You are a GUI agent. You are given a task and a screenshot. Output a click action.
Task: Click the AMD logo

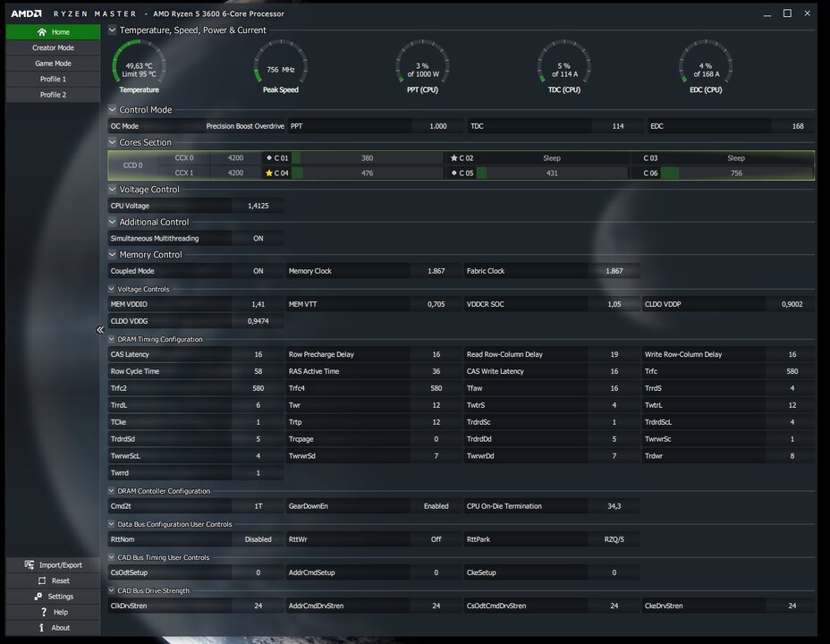coord(27,13)
